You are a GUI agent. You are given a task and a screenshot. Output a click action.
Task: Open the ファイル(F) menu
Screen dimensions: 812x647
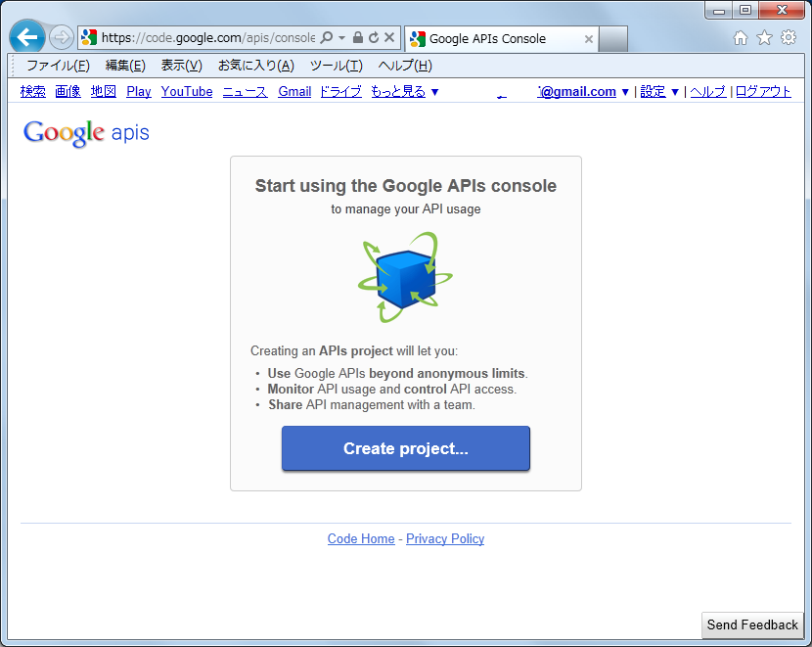coord(58,66)
